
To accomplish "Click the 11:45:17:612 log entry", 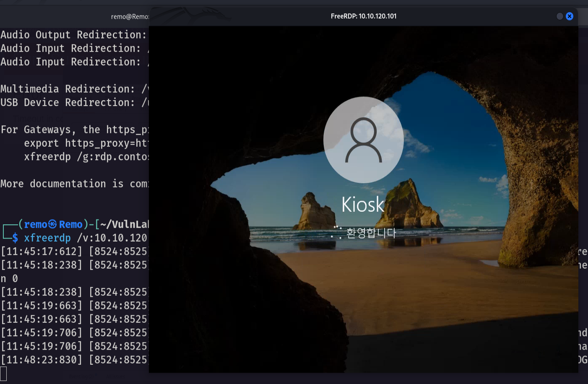I will point(42,252).
